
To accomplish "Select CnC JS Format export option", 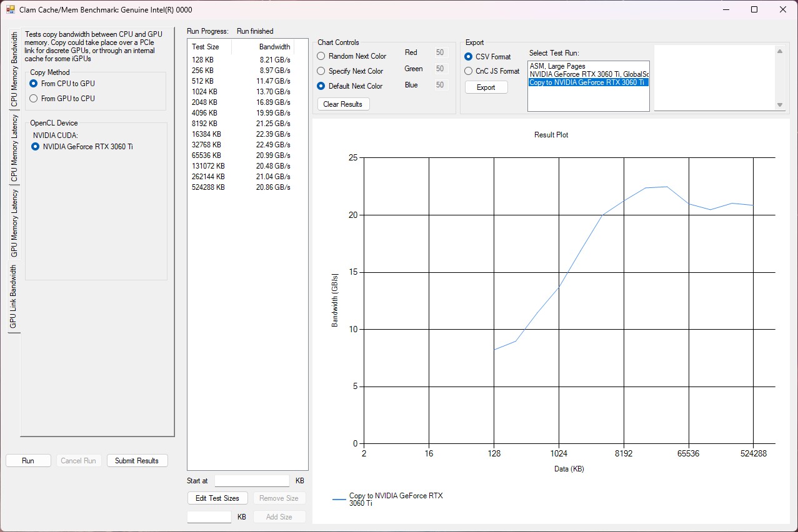I will (492, 71).
